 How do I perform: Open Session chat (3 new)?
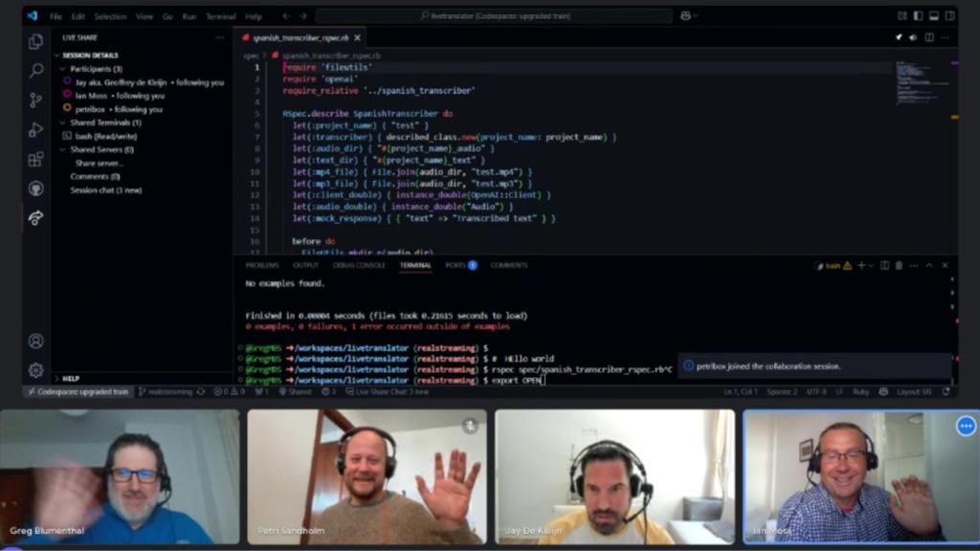[x=105, y=189]
